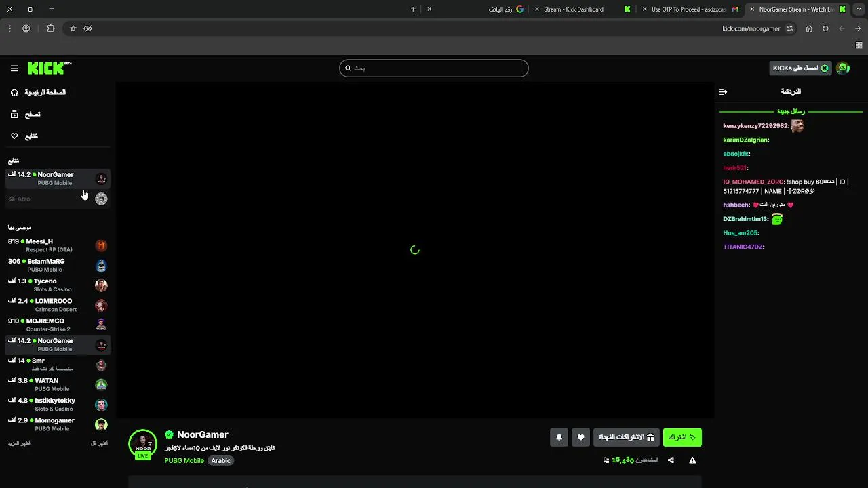Click NoorGamer channel name under the video
The image size is (868, 488).
pos(202,435)
